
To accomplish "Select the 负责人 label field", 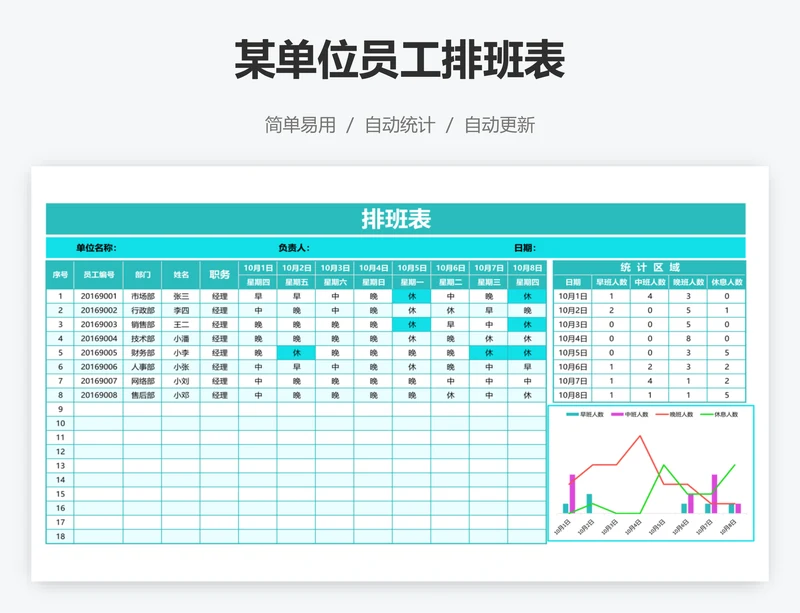I will (x=293, y=248).
